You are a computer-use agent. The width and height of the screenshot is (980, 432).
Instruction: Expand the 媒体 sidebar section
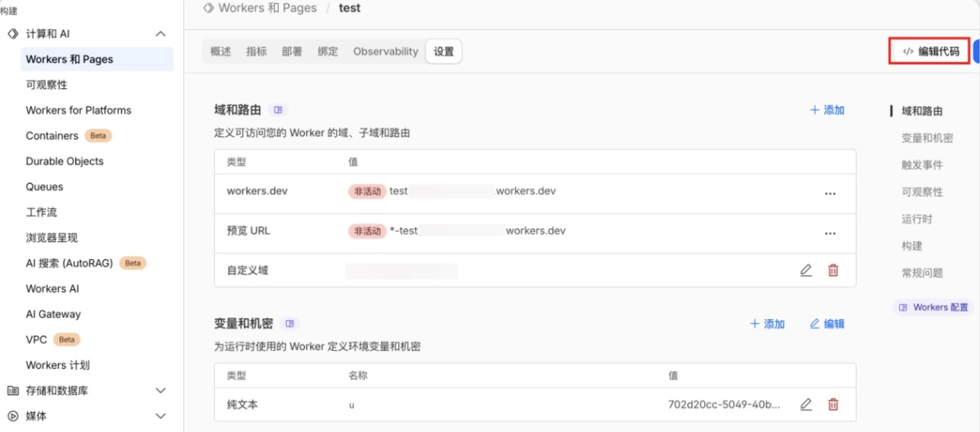click(x=160, y=416)
